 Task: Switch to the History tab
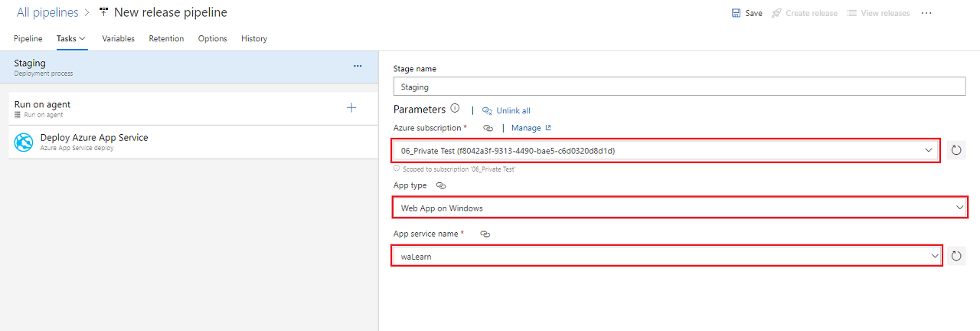tap(254, 38)
